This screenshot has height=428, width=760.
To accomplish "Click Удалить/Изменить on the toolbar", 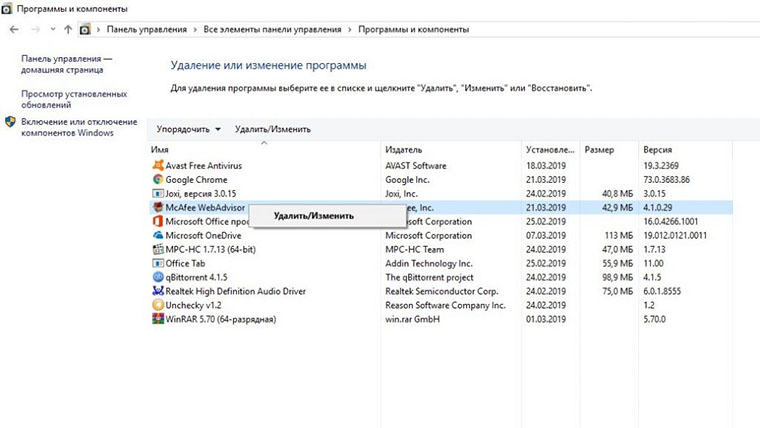I will tap(273, 129).
